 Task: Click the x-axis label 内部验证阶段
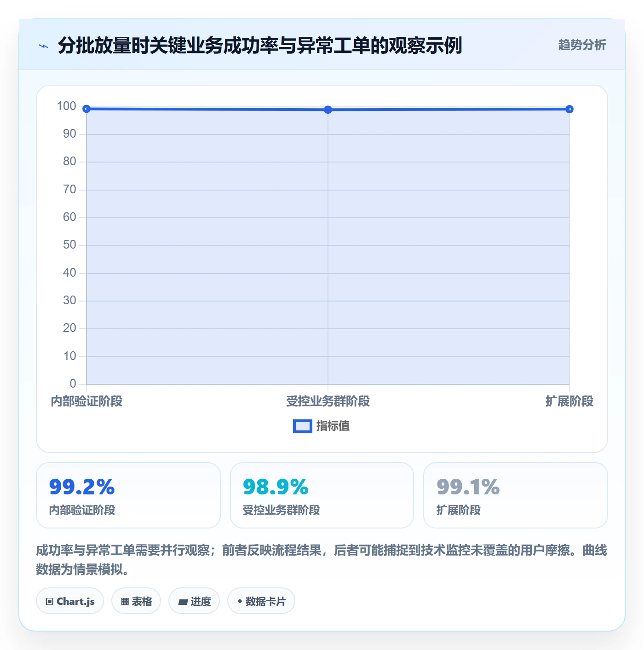(86, 401)
